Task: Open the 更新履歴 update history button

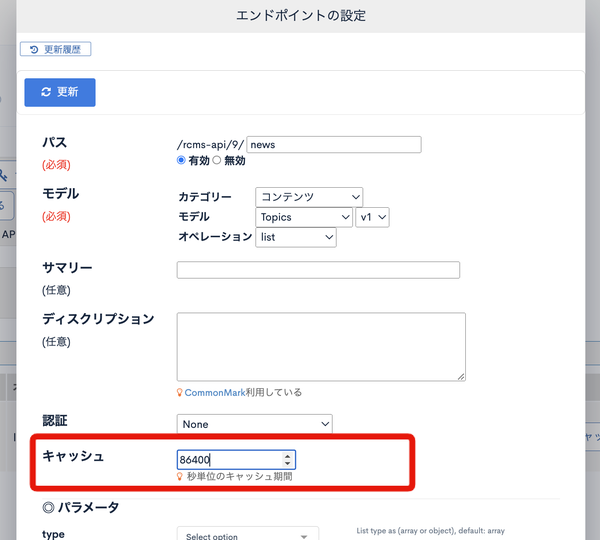Action: point(55,49)
